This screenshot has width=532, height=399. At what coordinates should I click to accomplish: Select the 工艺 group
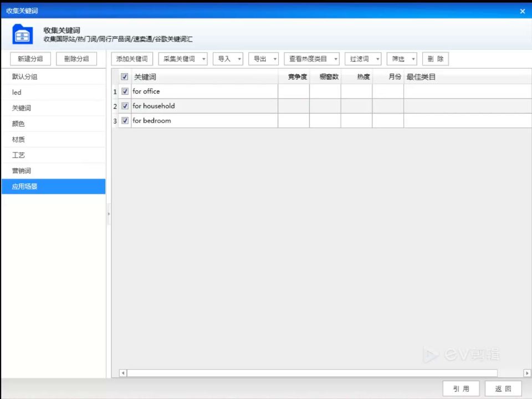coord(54,155)
